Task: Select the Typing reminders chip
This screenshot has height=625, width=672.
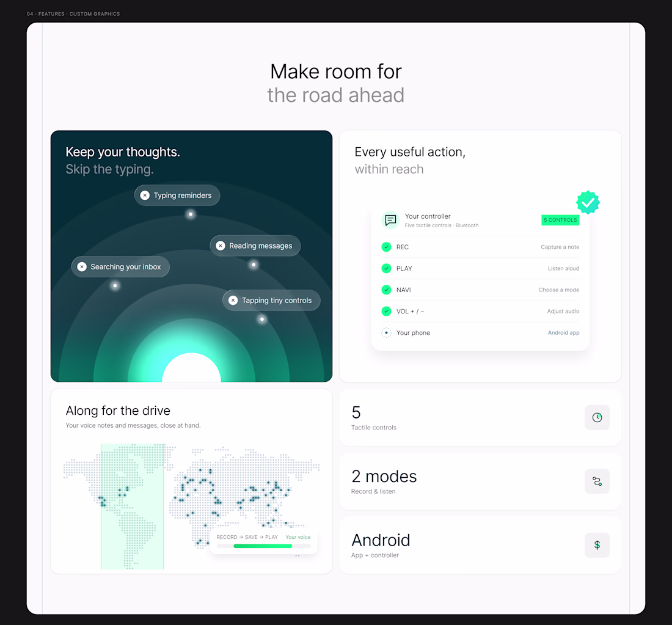Action: (177, 196)
